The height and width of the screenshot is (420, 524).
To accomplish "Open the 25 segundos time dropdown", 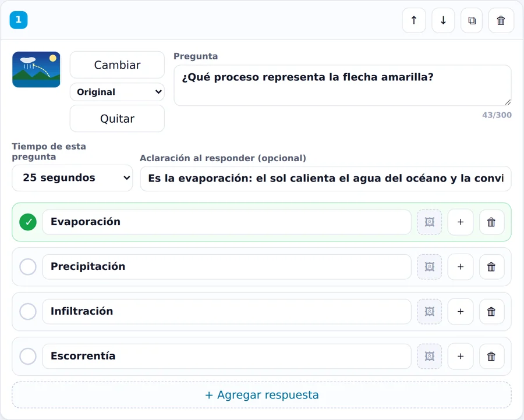I will (72, 177).
